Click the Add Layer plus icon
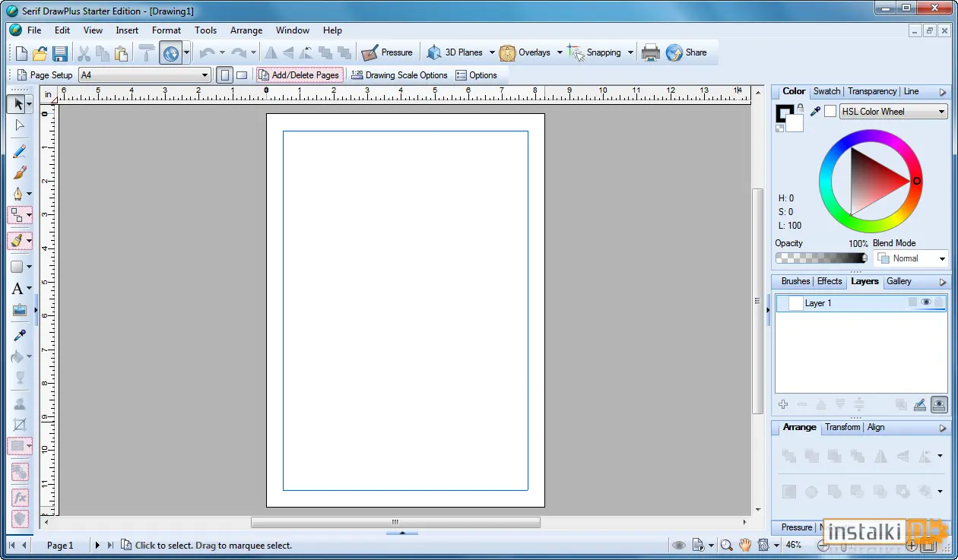This screenshot has width=958, height=560. (783, 405)
